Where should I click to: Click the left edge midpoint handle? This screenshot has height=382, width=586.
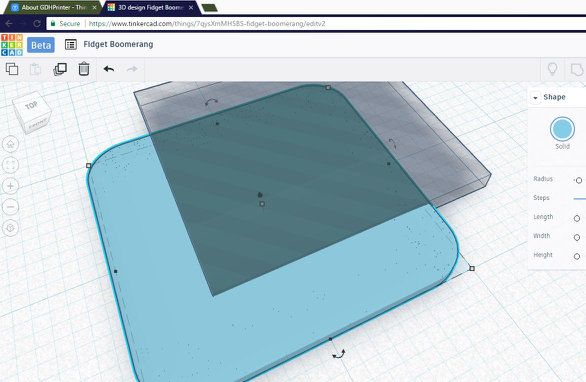[x=115, y=271]
